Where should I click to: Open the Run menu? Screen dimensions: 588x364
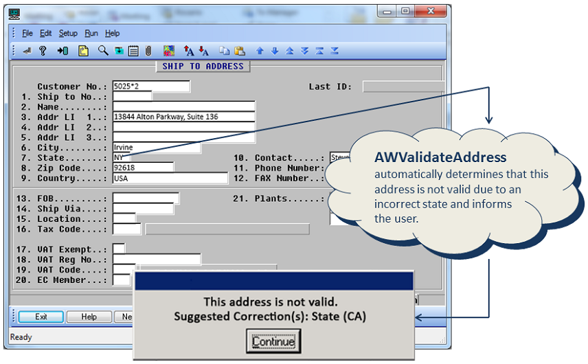coord(91,34)
